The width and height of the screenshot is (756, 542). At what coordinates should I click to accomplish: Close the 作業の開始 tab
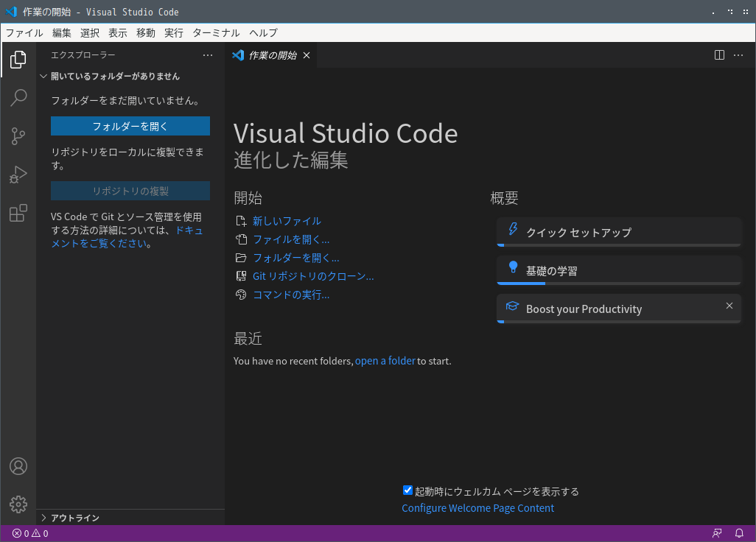pos(307,55)
